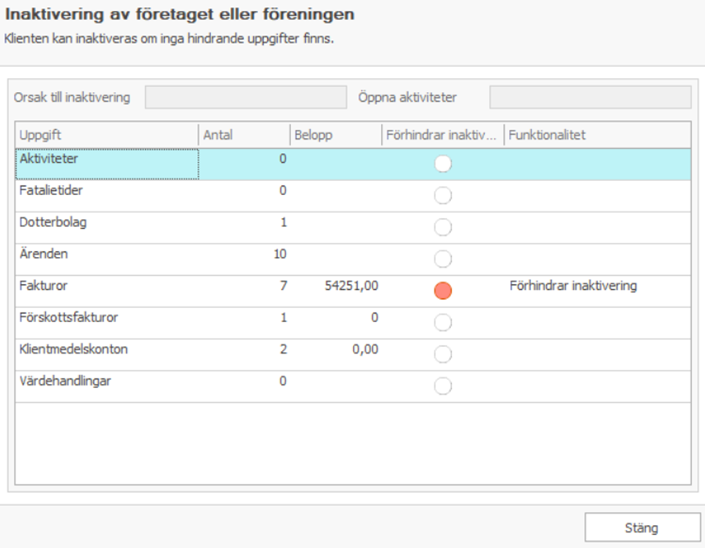Image resolution: width=705 pixels, height=548 pixels.
Task: Click the Öppna aktiviteter field
Action: pyautogui.click(x=589, y=97)
